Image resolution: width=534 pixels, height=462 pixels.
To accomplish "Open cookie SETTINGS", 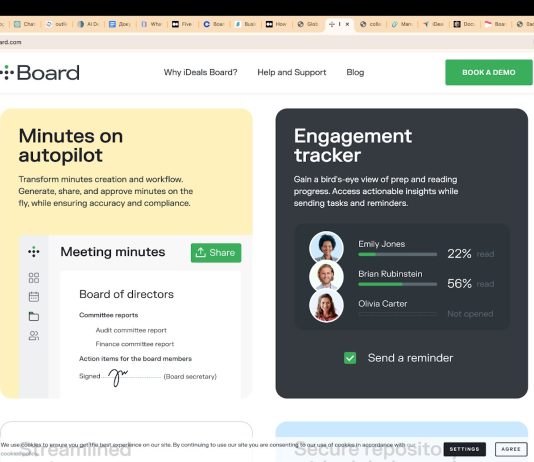I will 465,449.
